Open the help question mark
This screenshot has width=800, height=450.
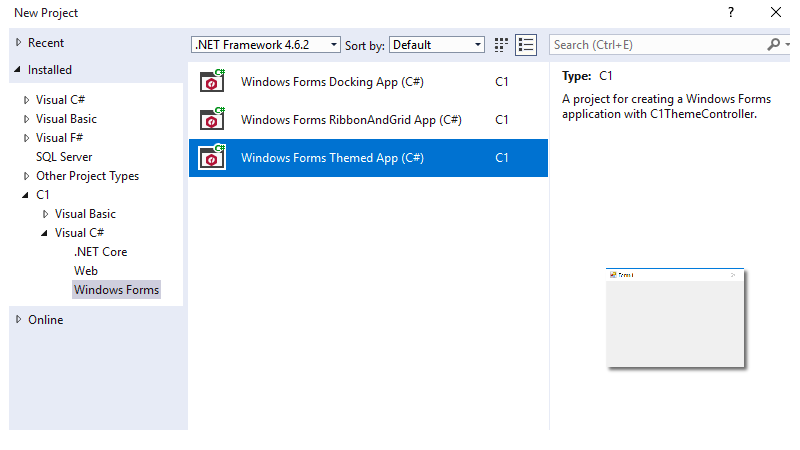pos(731,12)
